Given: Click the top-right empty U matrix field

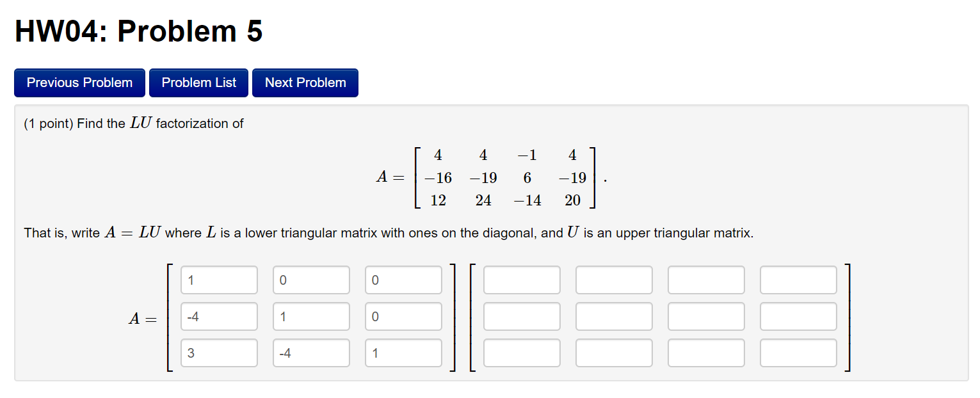Looking at the screenshot, I should [798, 280].
